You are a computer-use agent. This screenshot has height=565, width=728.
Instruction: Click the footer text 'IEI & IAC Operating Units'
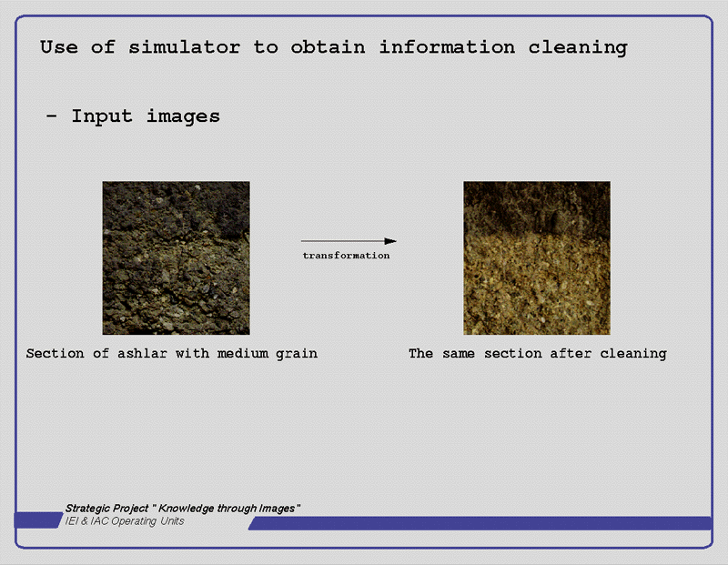click(x=125, y=521)
